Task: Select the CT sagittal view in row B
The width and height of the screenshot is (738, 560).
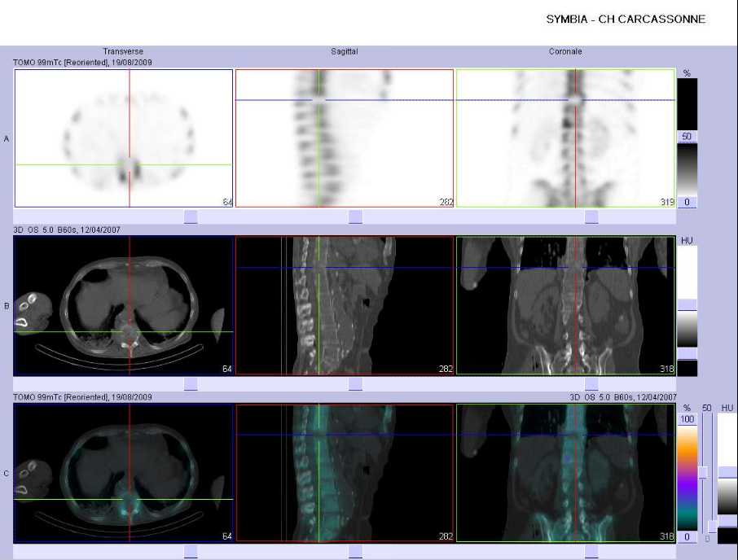Action: coord(345,305)
